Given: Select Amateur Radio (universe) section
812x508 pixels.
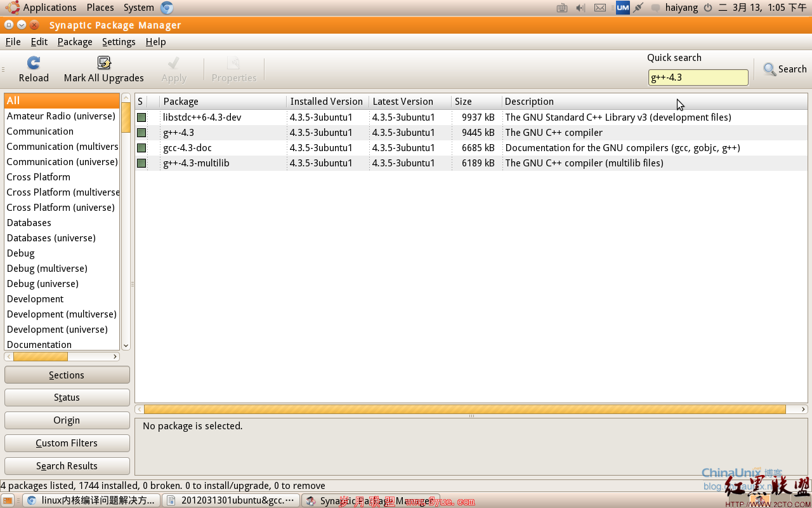Looking at the screenshot, I should point(62,116).
